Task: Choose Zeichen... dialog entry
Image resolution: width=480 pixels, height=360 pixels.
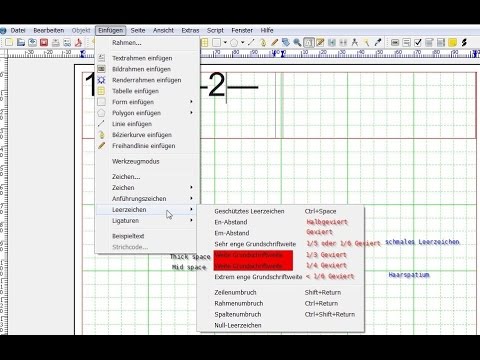Action: point(146,176)
